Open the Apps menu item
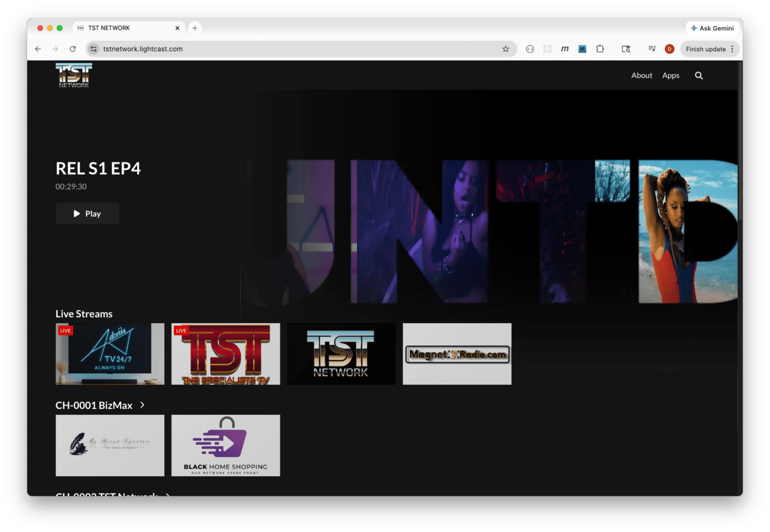The image size is (770, 532). (x=671, y=76)
